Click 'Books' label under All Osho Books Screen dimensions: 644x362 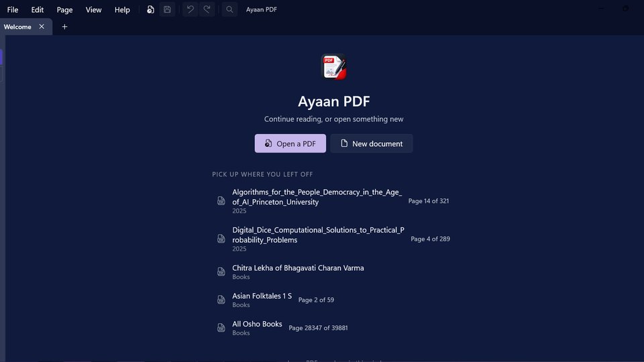click(241, 333)
